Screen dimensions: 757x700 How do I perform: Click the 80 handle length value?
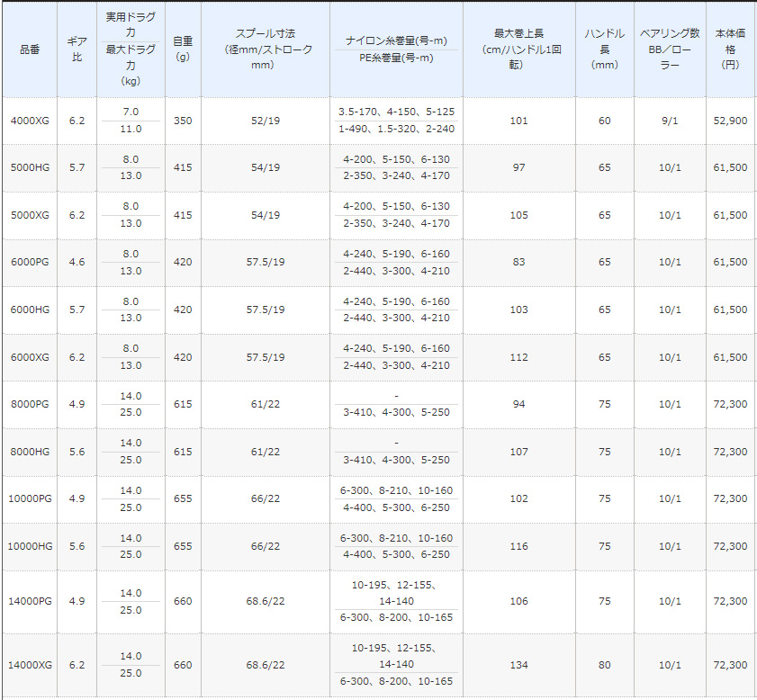[x=605, y=665]
